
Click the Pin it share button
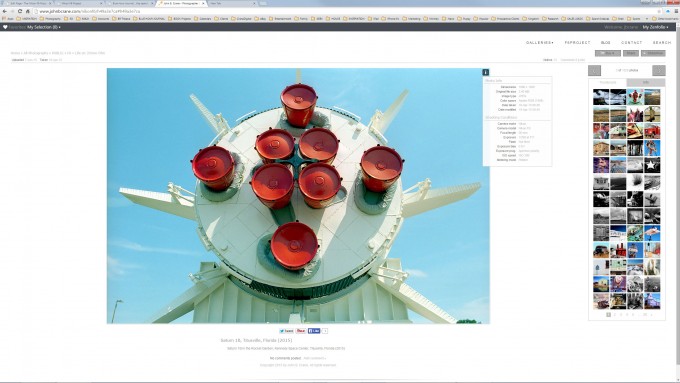(x=301, y=331)
